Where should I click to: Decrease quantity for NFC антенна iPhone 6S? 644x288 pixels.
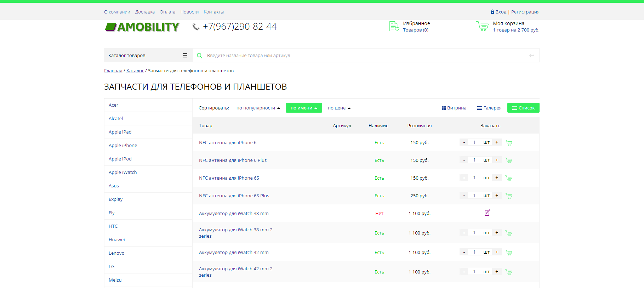coord(464,178)
